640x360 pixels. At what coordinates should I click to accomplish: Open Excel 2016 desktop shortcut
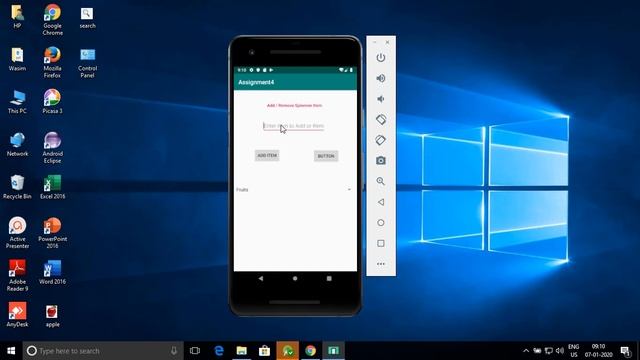pos(52,187)
